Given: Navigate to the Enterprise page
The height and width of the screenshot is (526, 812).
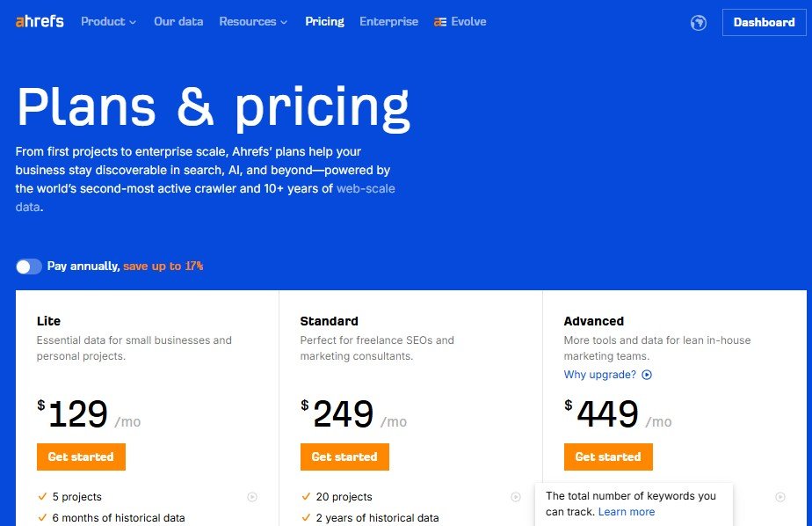Looking at the screenshot, I should click(388, 22).
